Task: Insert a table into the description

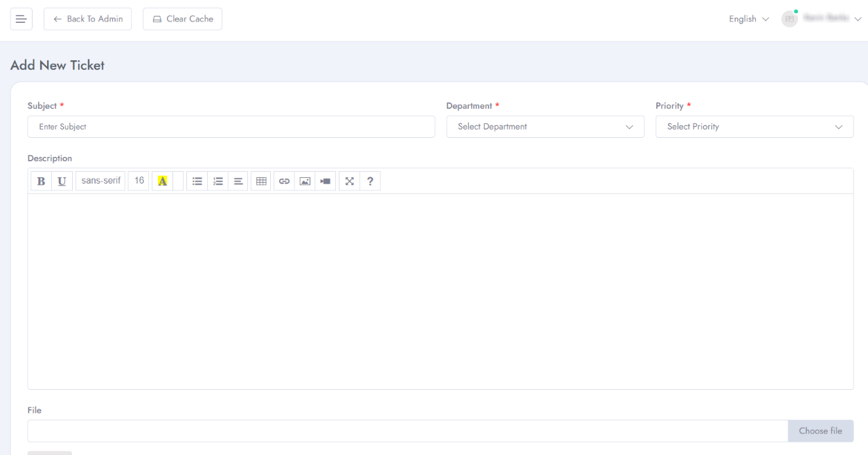Action: coord(261,181)
